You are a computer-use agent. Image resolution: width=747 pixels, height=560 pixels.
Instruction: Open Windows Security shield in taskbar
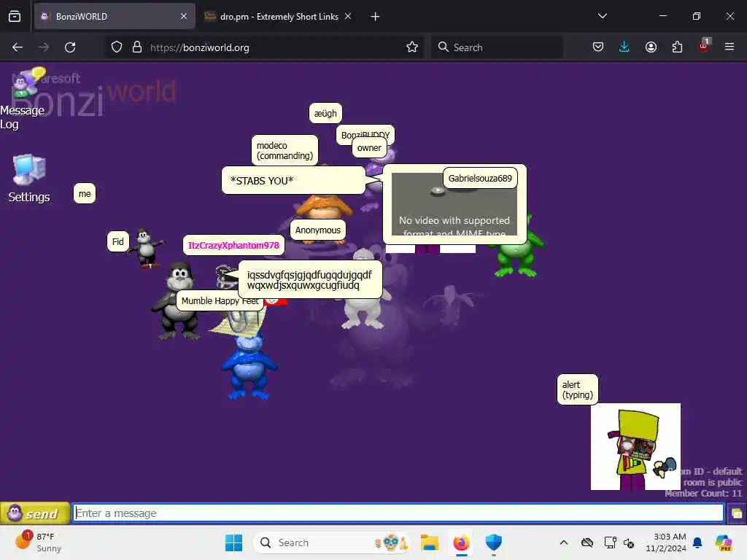point(494,542)
